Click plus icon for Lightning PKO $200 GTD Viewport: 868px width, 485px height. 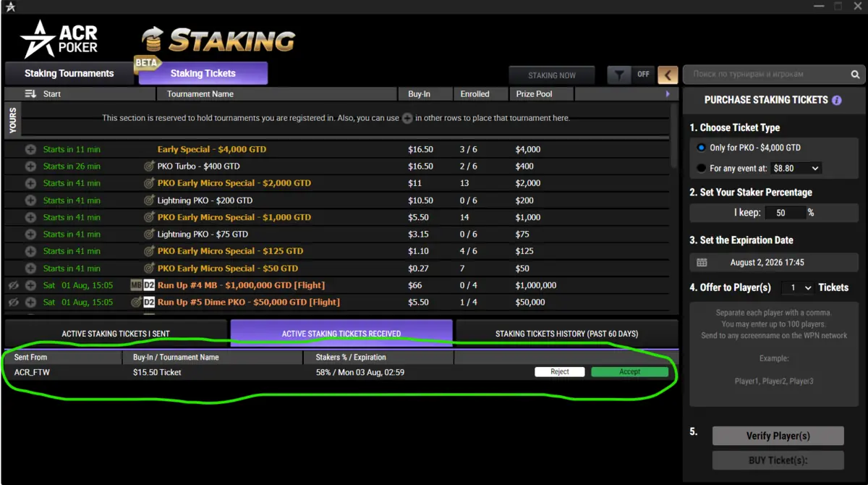coord(30,200)
